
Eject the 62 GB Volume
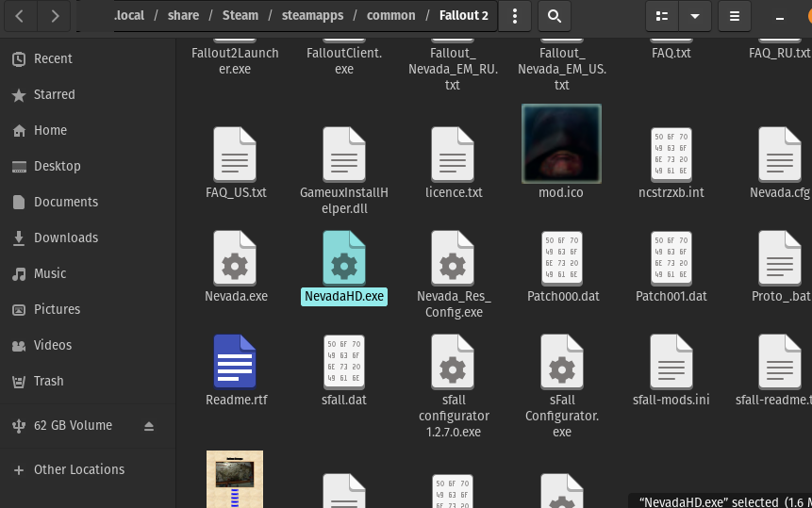click(149, 426)
